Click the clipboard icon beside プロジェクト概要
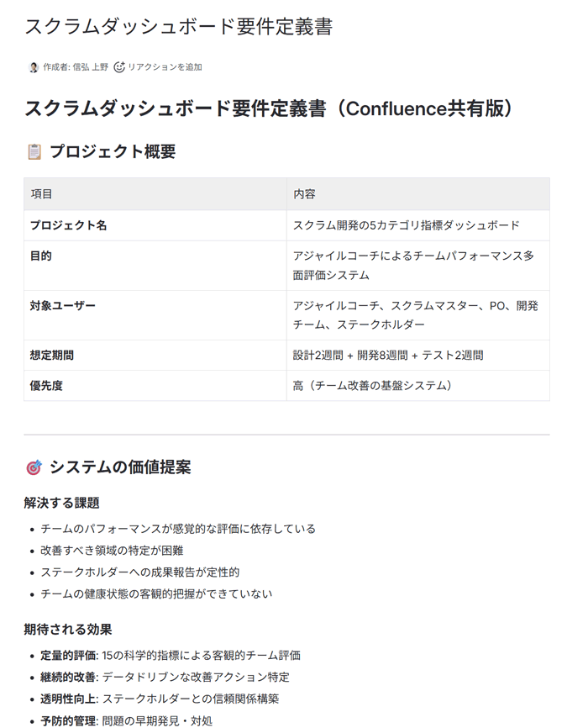This screenshot has height=728, width=588. coord(31,151)
